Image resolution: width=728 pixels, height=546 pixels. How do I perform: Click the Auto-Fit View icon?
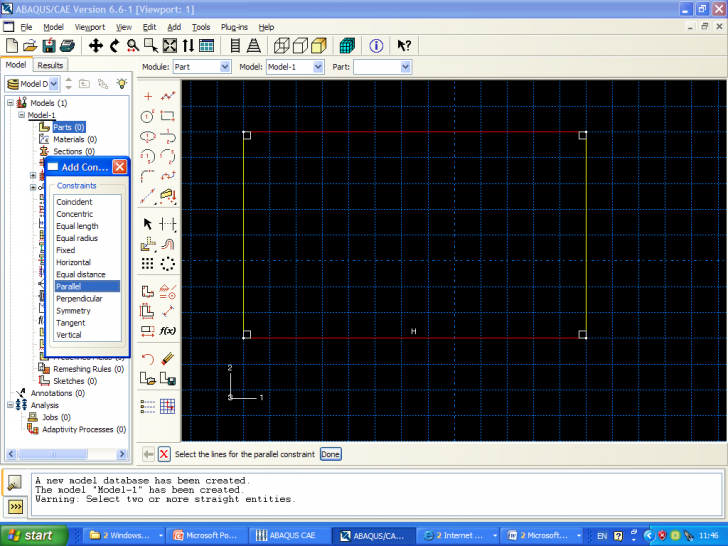(169, 46)
